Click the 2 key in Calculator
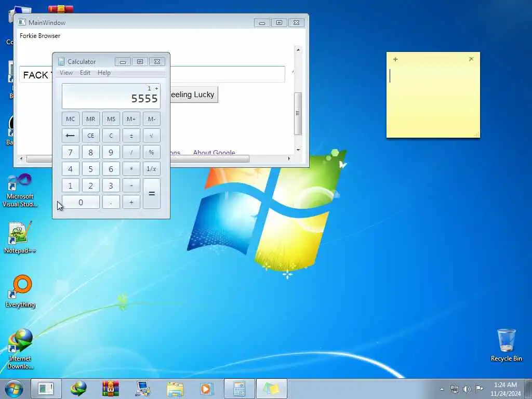532x399 pixels. tap(90, 185)
